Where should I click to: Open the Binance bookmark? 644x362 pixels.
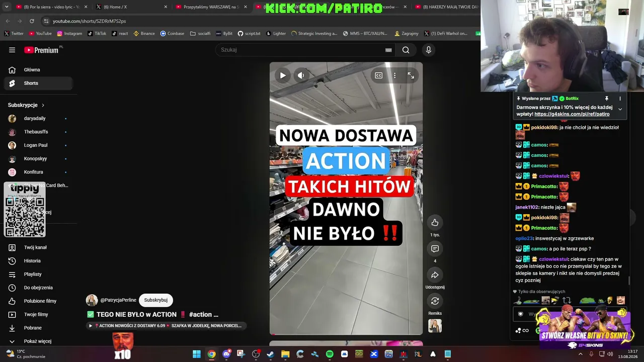pyautogui.click(x=144, y=34)
